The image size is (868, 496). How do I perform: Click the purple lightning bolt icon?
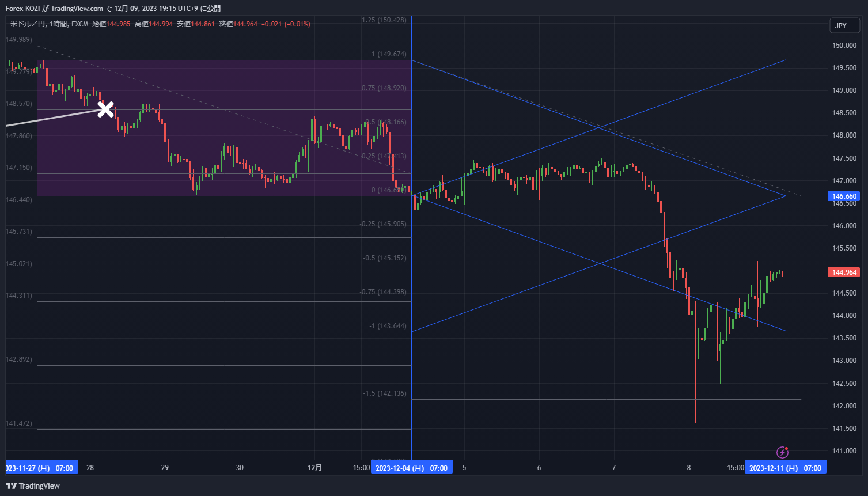[x=782, y=452]
